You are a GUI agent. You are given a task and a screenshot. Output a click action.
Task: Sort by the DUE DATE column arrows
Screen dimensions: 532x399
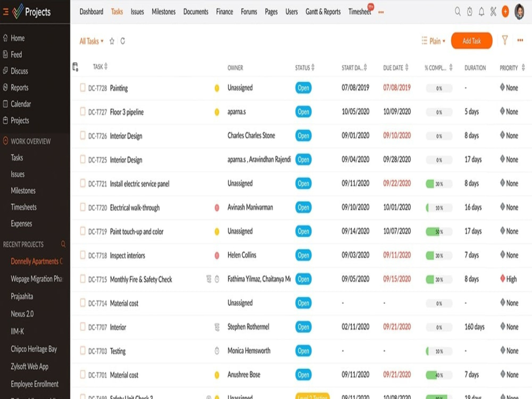[407, 67]
